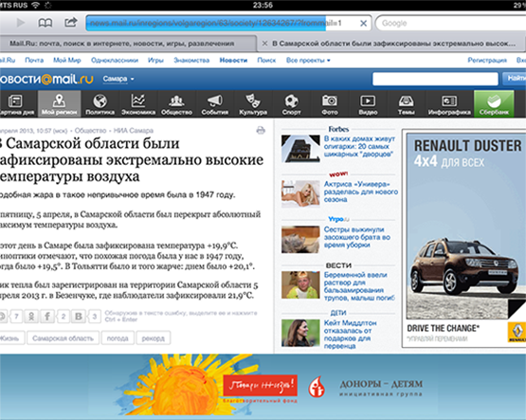
Task: Clear the URL with the X button
Action: coord(363,23)
